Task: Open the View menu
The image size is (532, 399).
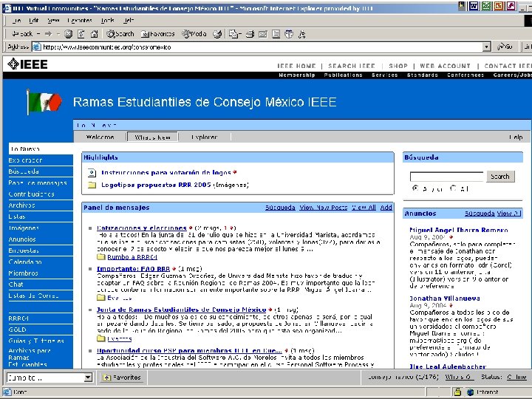Action: pos(53,21)
